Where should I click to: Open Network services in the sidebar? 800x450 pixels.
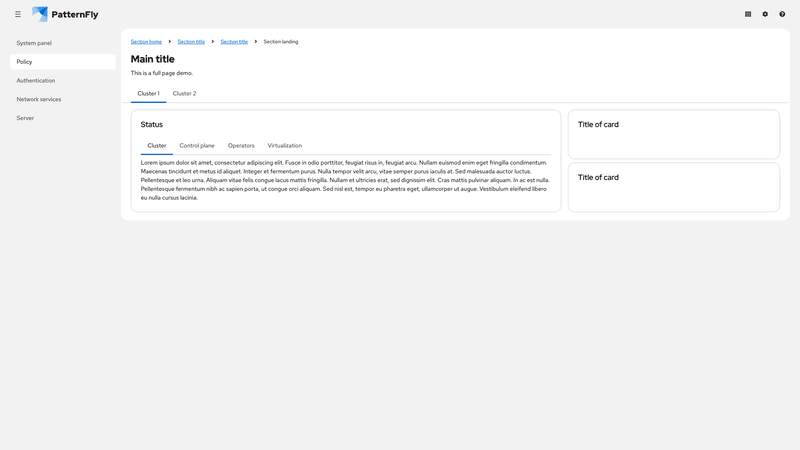[39, 99]
